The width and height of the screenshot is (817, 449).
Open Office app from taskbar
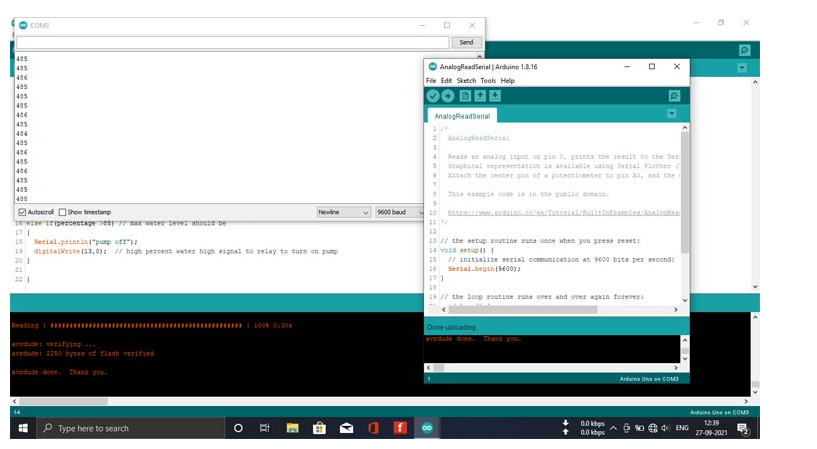click(373, 428)
